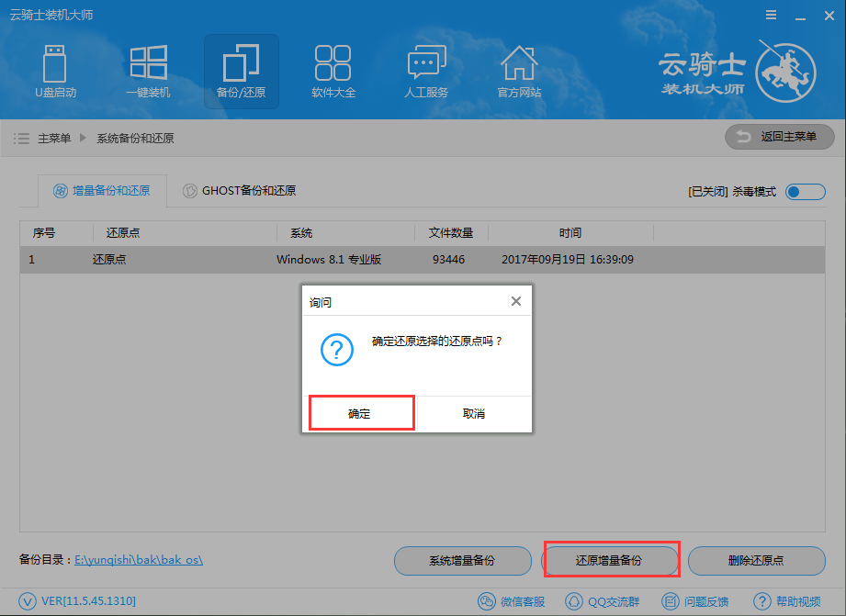This screenshot has width=846, height=616.
Task: Visit the 官方网站 official website
Action: pos(519,72)
